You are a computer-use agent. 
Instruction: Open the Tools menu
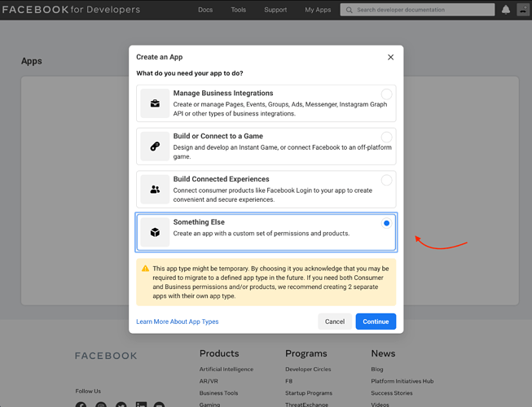tap(238, 10)
